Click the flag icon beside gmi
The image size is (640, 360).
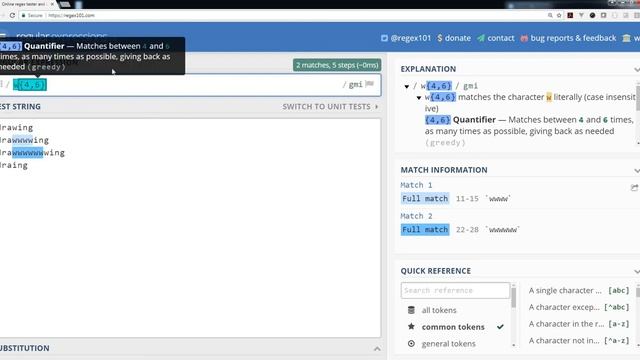[x=370, y=84]
